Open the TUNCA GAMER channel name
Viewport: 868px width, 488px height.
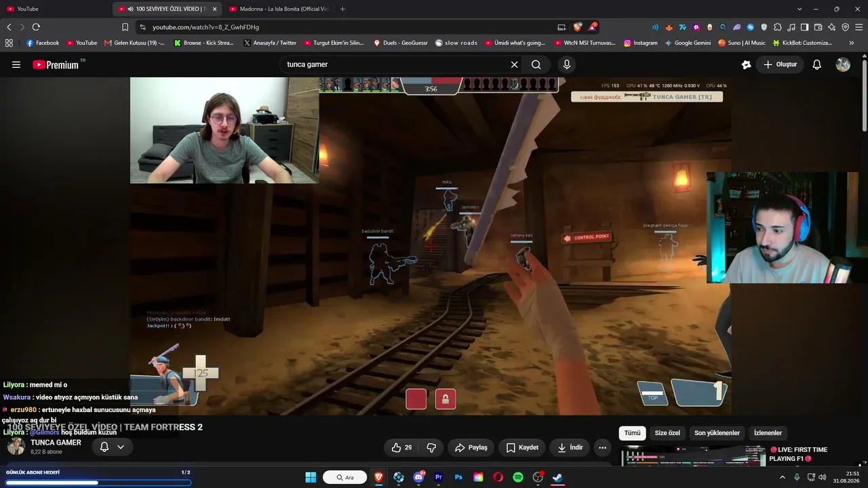(56, 443)
